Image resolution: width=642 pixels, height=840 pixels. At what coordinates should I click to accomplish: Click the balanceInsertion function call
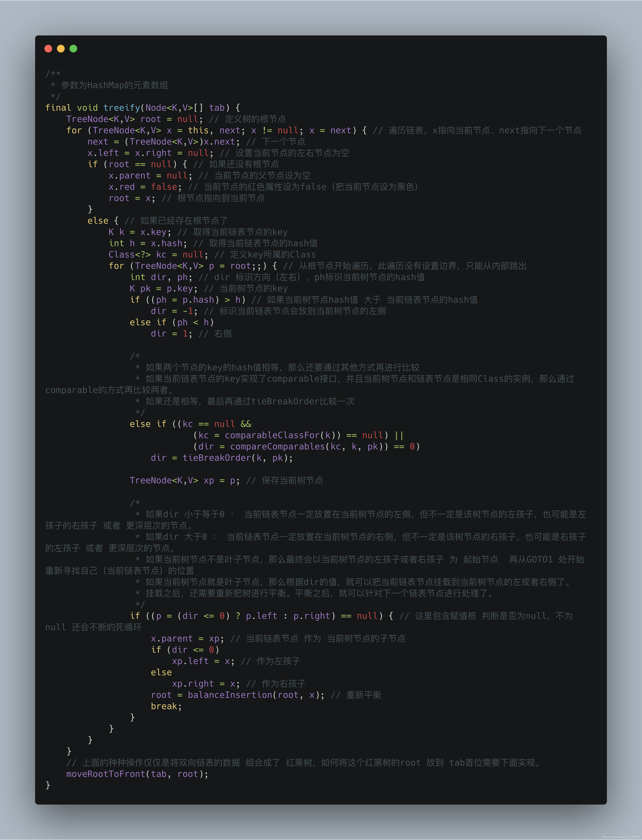230,695
